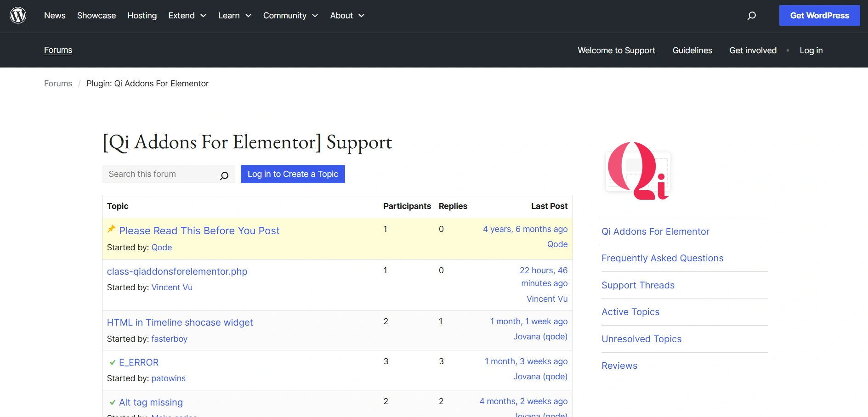This screenshot has height=417, width=868.
Task: Open the Guidelines link
Action: click(692, 51)
